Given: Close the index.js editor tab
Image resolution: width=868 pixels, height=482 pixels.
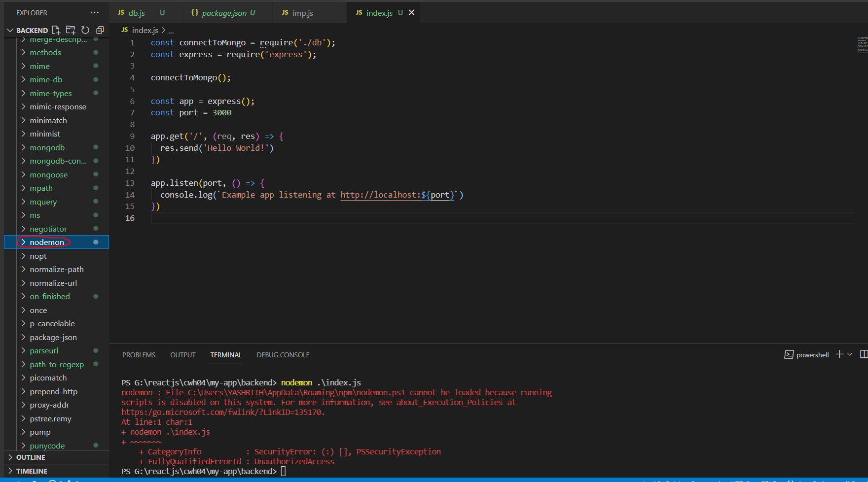Looking at the screenshot, I should 411,12.
